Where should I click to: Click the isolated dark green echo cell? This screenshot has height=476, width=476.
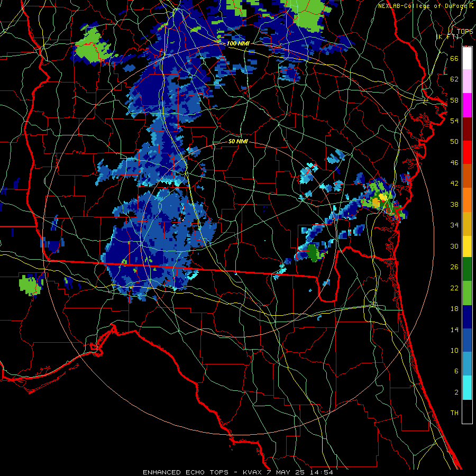click(312, 252)
